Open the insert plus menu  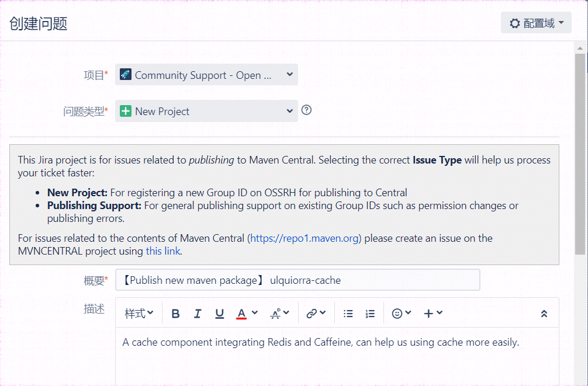(428, 314)
